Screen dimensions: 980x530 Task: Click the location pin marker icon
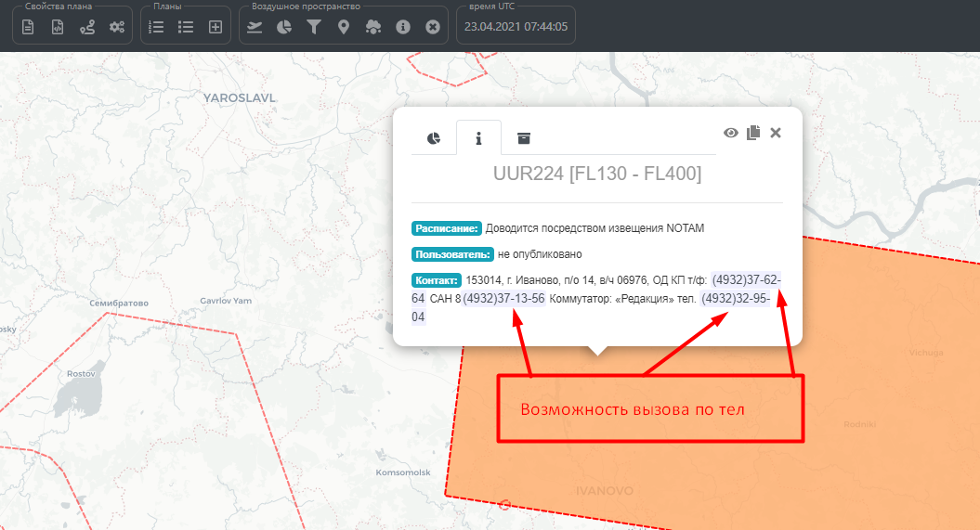344,27
